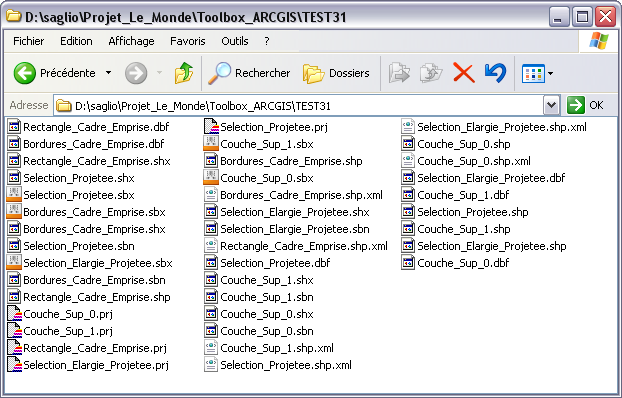Select icon of Couche_Sup_1.sbx
The height and width of the screenshot is (398, 622).
(x=211, y=144)
